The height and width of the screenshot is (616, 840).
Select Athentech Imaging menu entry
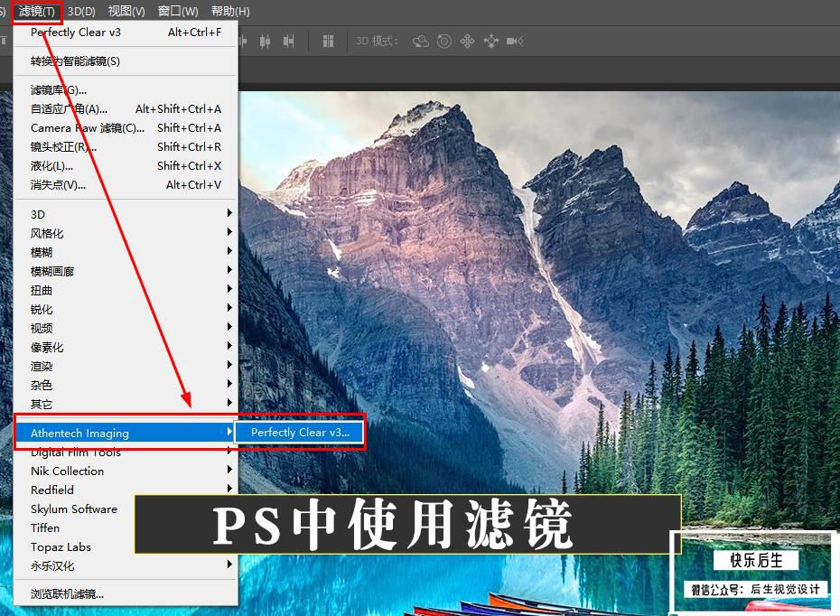(x=126, y=433)
